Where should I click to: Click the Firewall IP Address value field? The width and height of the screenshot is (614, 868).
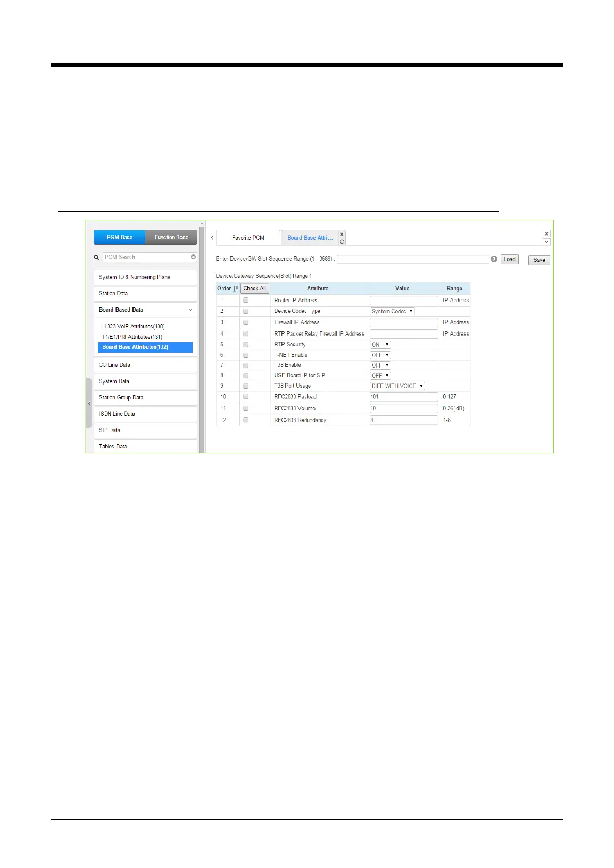coord(404,322)
